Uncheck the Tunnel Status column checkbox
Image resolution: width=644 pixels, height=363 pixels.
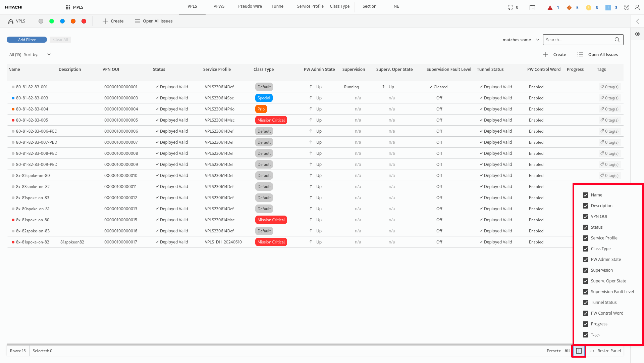tap(586, 303)
